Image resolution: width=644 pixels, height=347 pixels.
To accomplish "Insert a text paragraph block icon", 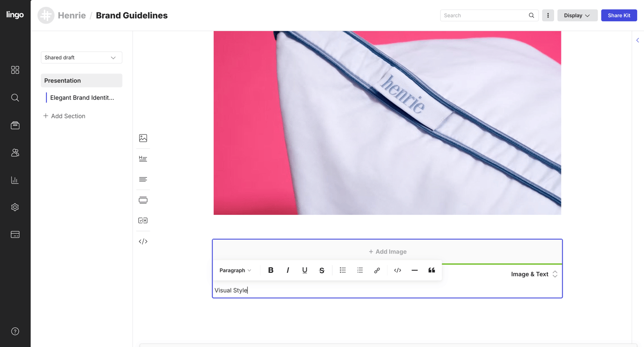I will pos(143,179).
